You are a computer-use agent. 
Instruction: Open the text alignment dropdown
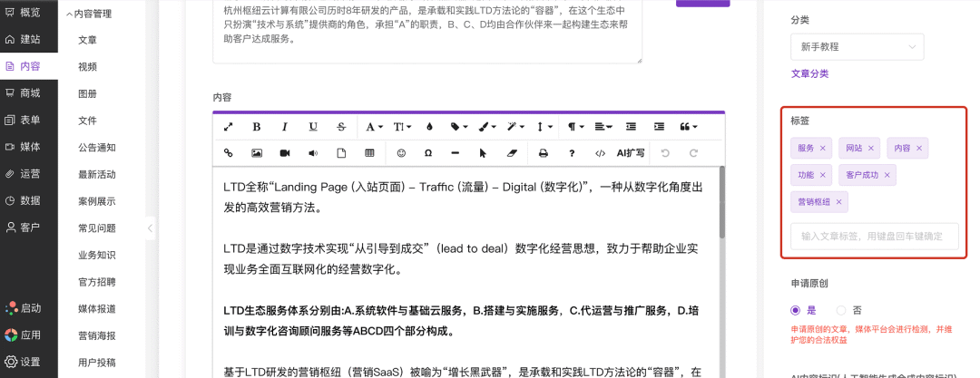click(603, 127)
